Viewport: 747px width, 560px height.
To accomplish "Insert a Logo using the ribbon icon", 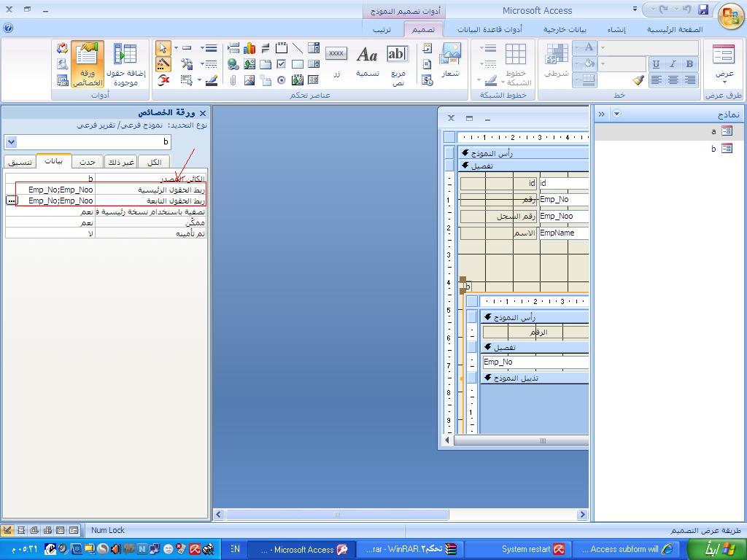I will click(x=449, y=61).
